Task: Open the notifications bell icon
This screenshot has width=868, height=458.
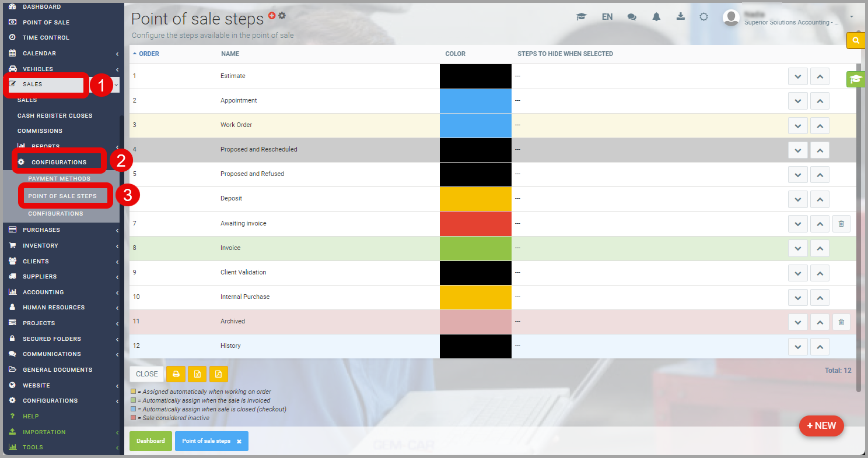Action: click(x=656, y=17)
